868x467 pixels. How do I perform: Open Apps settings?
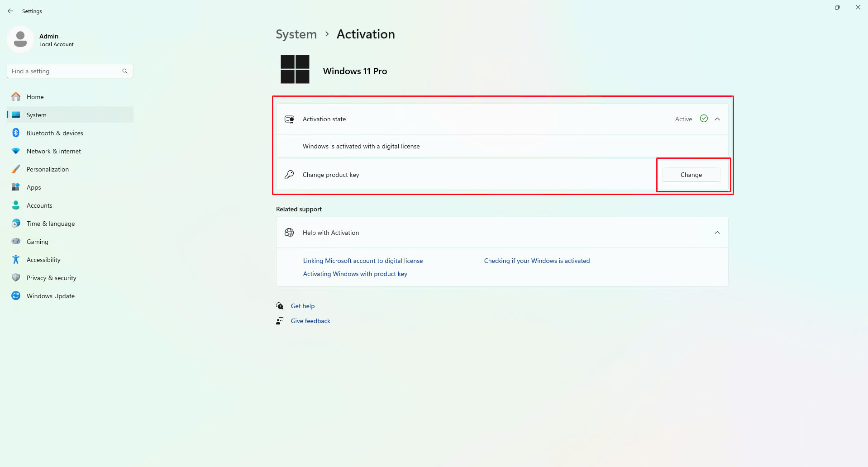tap(70, 187)
